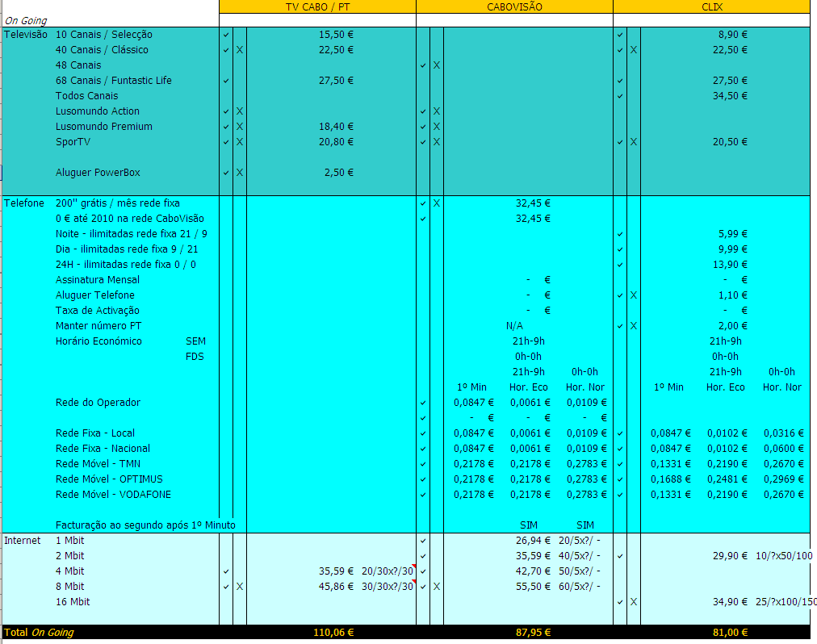
Task: Select the 18,40 € Lusomundo Premium price
Action: (x=336, y=127)
